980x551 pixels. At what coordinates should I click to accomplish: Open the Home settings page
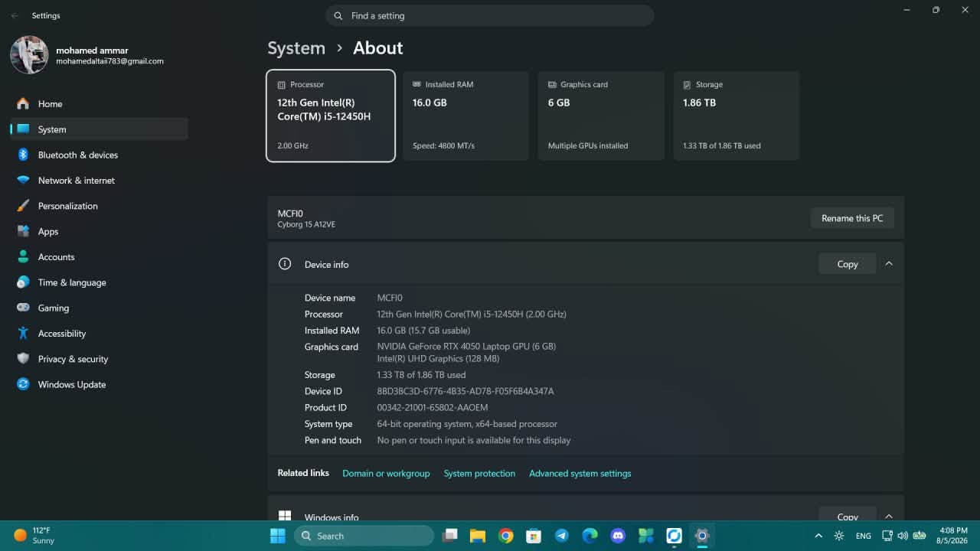(99, 104)
